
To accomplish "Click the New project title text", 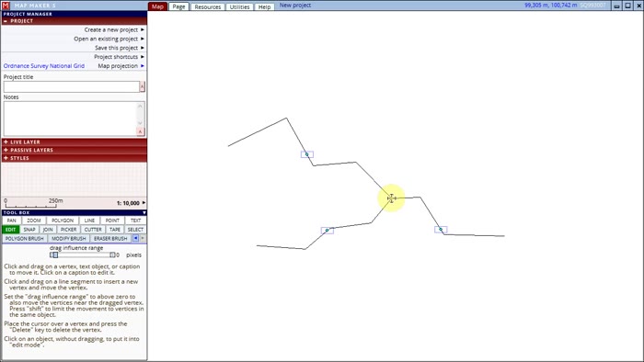I will tap(295, 6).
